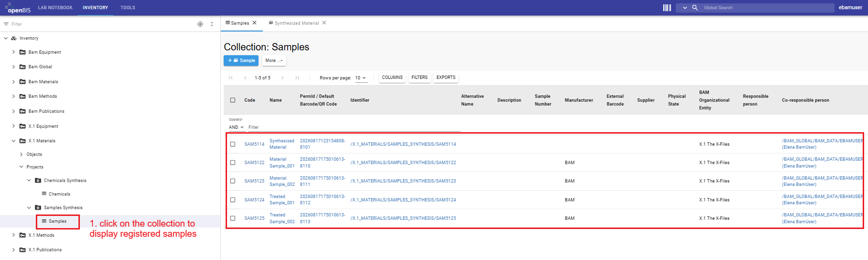
Task: Select the checkbox for SAM5122
Action: click(x=233, y=163)
